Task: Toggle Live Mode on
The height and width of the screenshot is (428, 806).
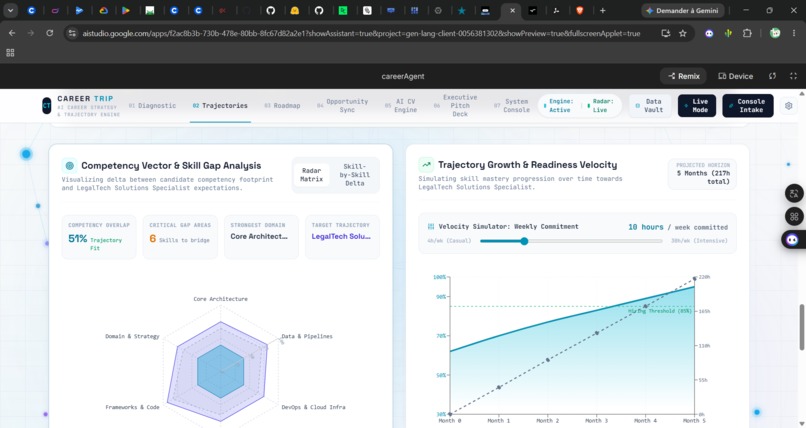Action: click(697, 105)
